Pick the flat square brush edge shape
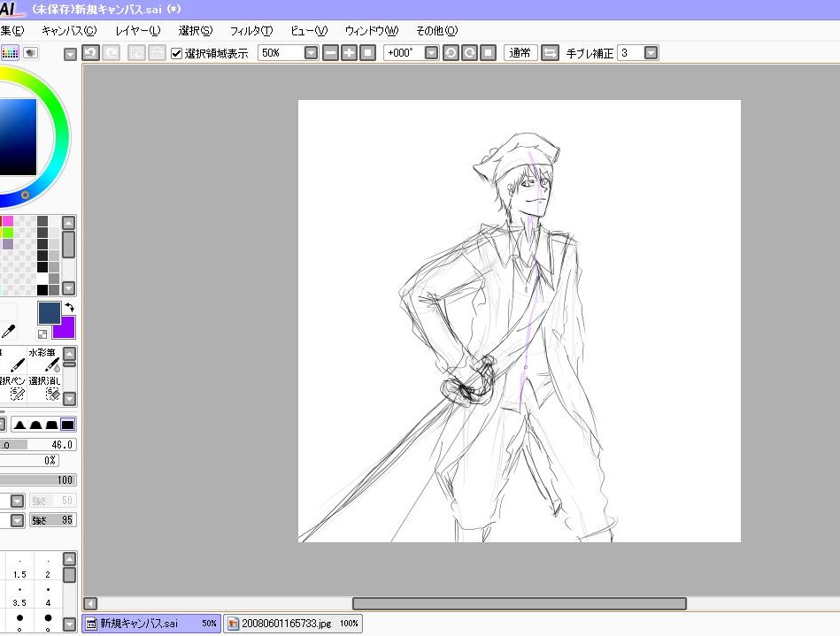The width and height of the screenshot is (840, 636). pos(68,425)
